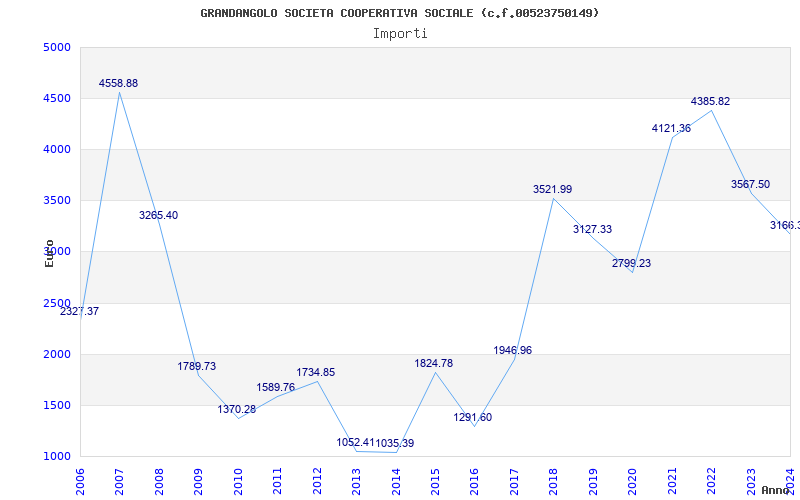This screenshot has height=500, width=800.
Task: Click the 4558.88 data label
Action: pos(118,83)
